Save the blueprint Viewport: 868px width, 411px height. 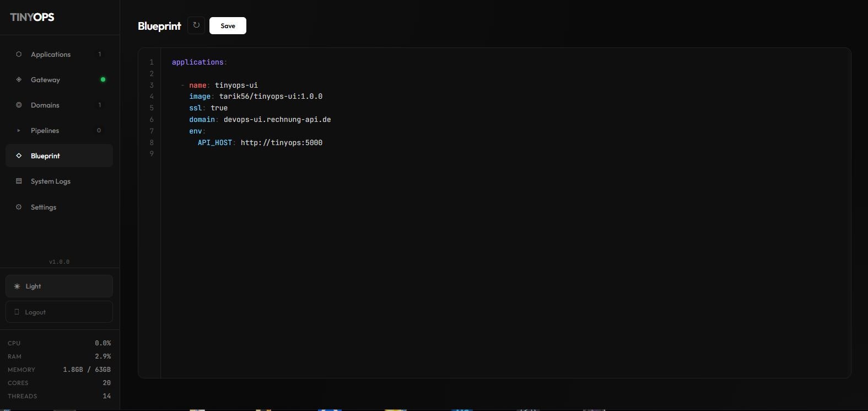pyautogui.click(x=228, y=25)
